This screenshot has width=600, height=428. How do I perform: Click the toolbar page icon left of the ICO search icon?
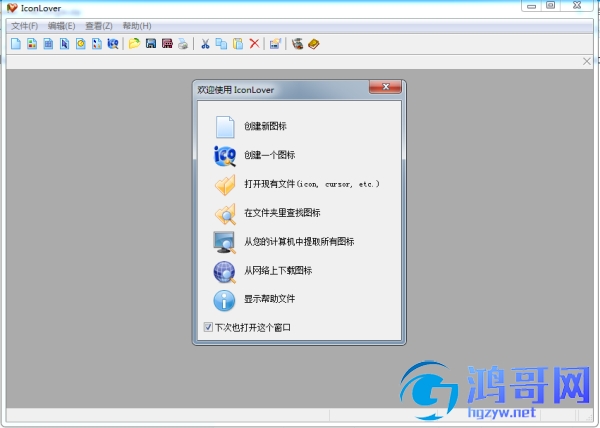(x=96, y=44)
